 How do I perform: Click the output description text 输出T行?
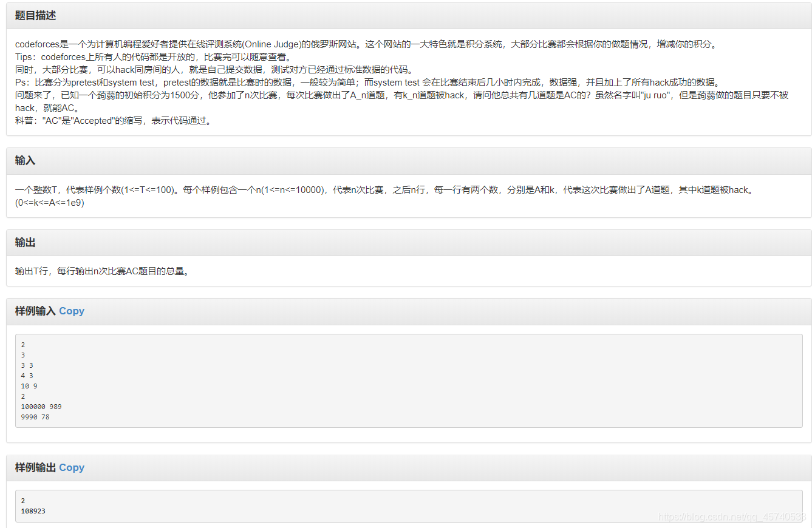click(32, 271)
